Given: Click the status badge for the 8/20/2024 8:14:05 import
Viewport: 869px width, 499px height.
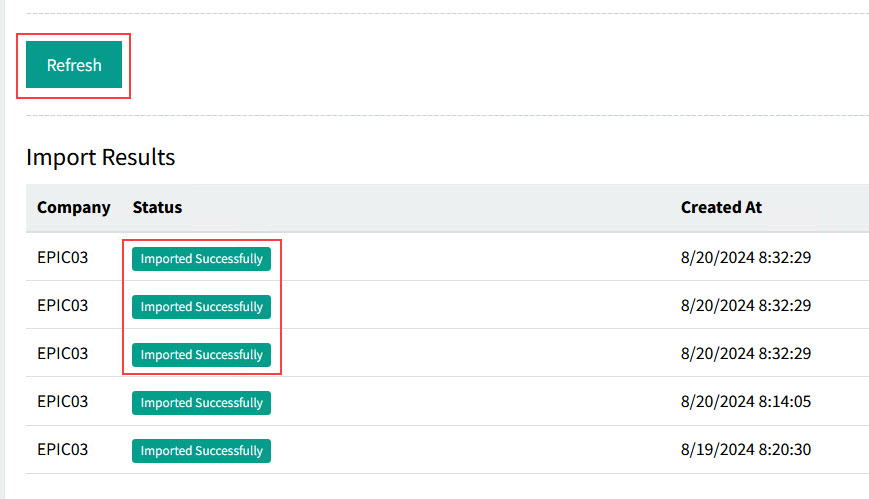Looking at the screenshot, I should click(x=201, y=402).
